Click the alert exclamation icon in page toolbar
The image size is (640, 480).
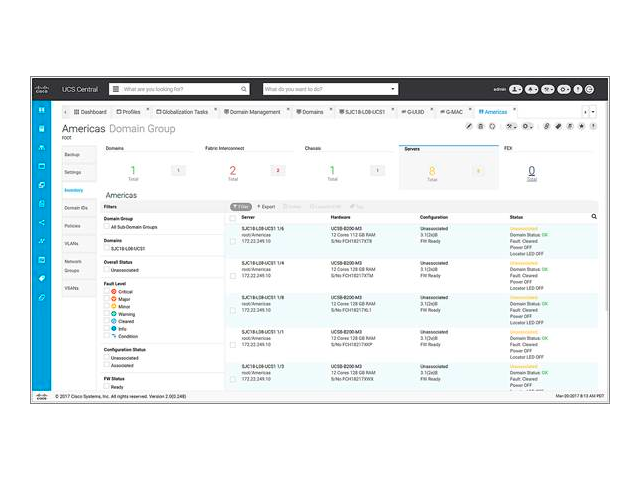coord(593,127)
